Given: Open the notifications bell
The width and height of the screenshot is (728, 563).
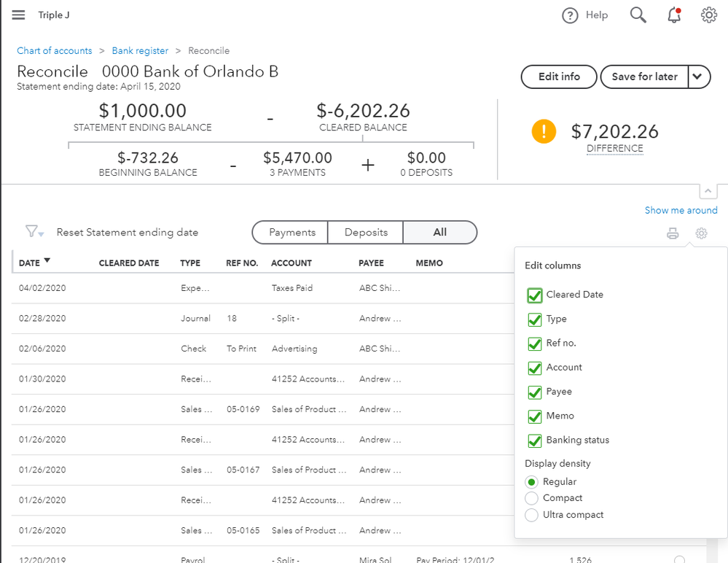Looking at the screenshot, I should coord(674,15).
